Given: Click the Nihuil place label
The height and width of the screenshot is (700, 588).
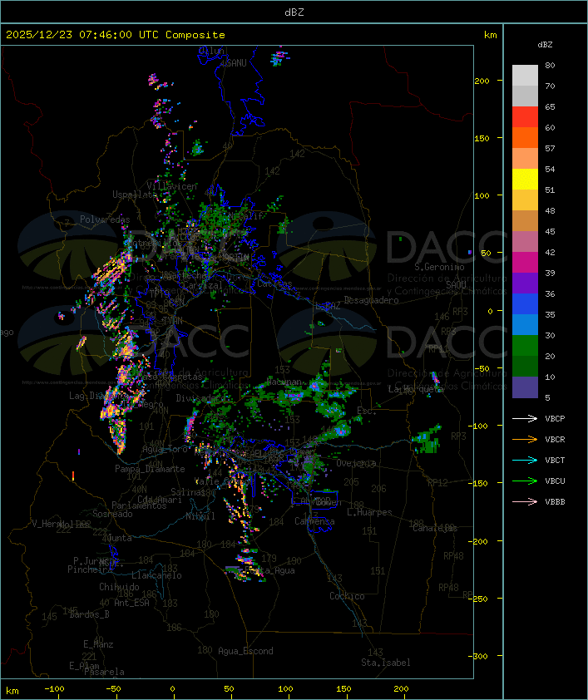Looking at the screenshot, I should pyautogui.click(x=200, y=516).
